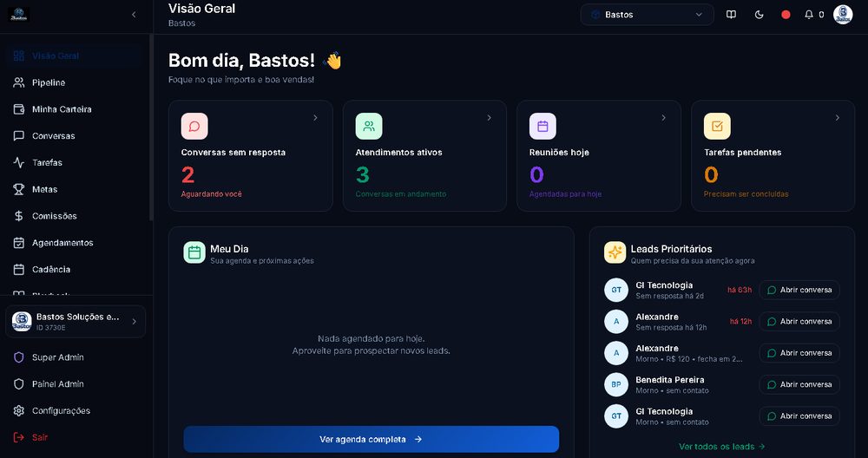
Task: Click the sidebar vertical scrollbar
Action: tap(151, 128)
